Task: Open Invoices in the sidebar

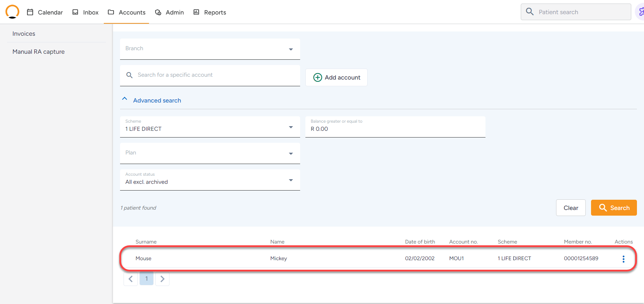Action: tap(24, 34)
